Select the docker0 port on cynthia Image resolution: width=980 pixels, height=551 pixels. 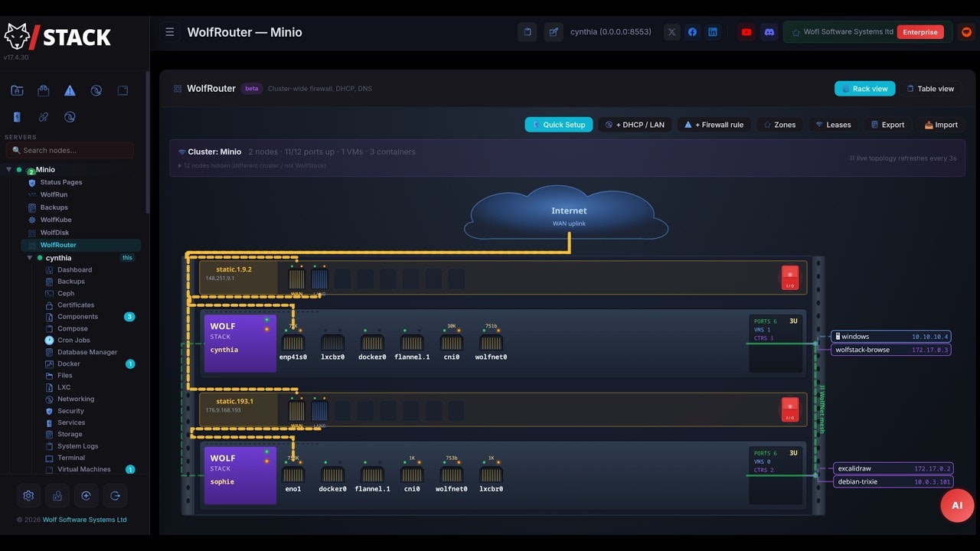[372, 343]
